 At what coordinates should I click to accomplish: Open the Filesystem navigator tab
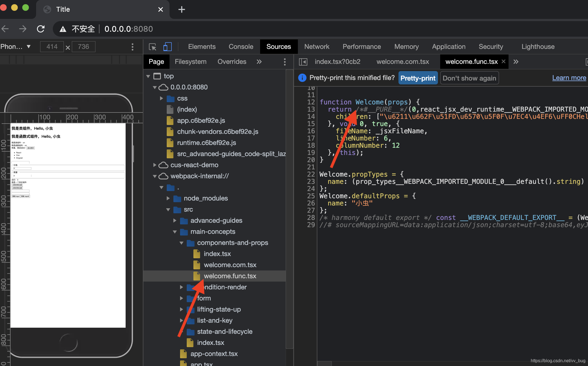[x=190, y=62]
